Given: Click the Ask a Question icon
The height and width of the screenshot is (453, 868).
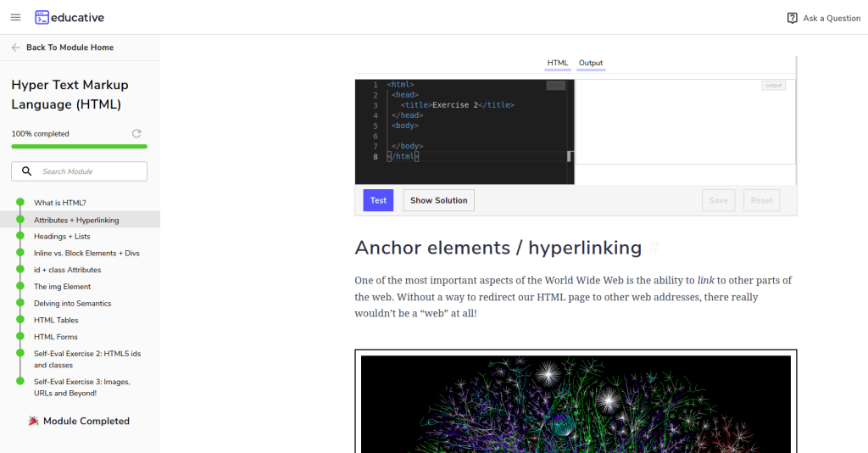Looking at the screenshot, I should point(793,19).
